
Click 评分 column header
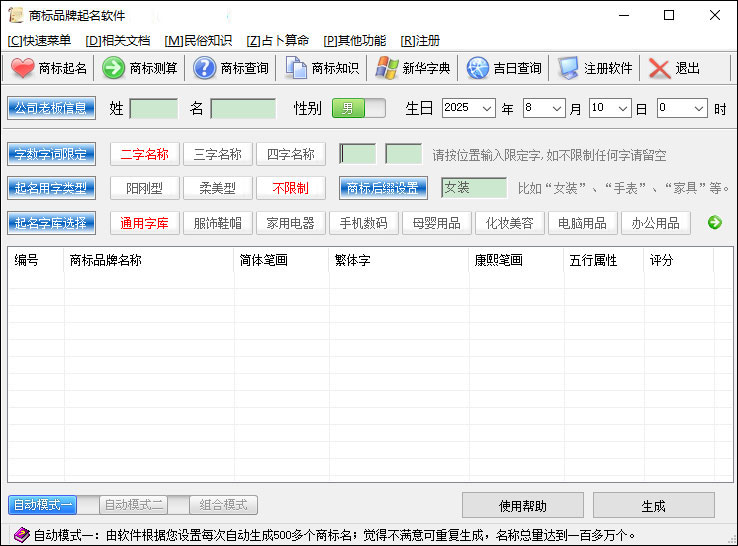(x=679, y=260)
